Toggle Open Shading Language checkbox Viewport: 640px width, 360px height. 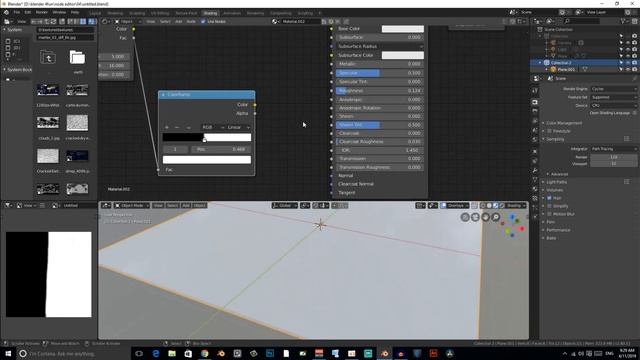tap(634, 113)
